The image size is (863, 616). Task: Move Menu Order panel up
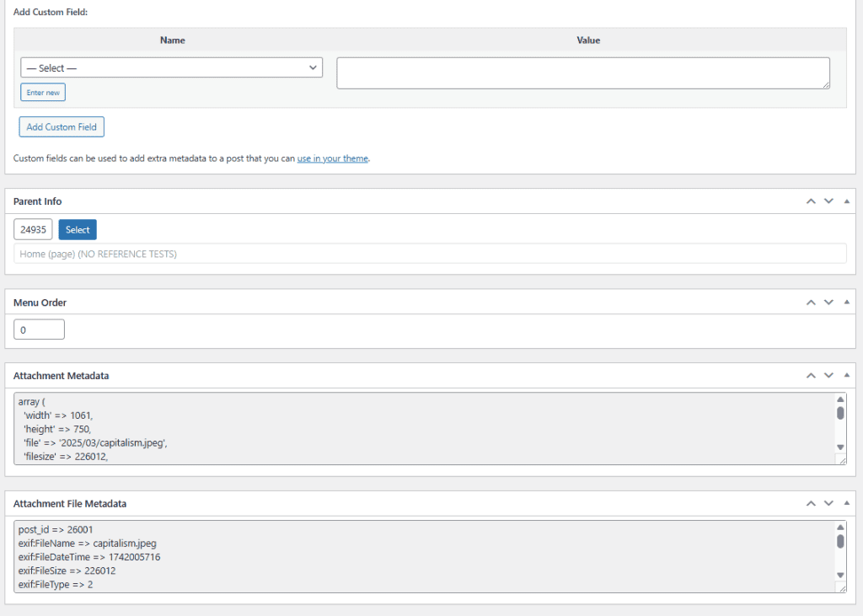tap(811, 303)
